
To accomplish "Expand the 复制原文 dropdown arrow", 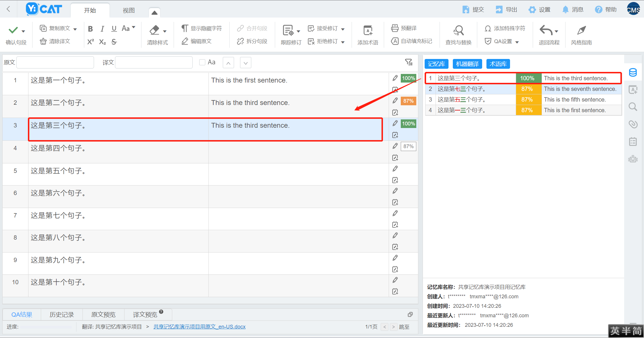I will pos(75,29).
